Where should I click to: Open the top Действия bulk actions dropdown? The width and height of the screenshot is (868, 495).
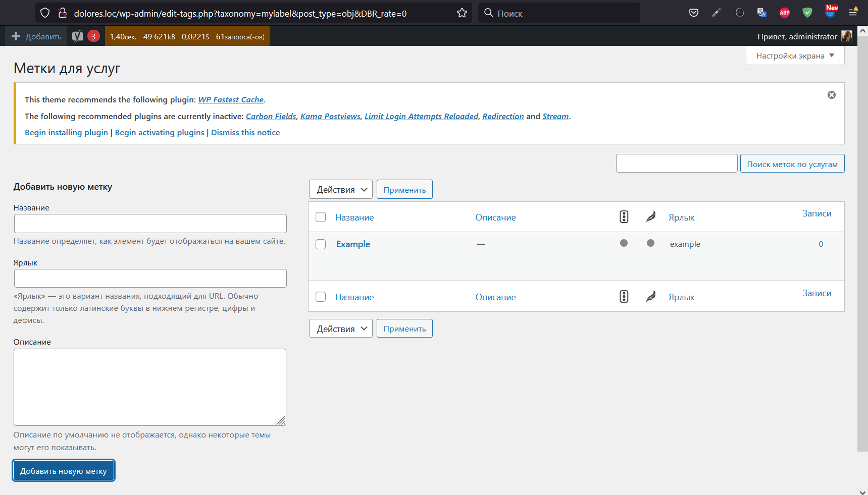pos(341,189)
